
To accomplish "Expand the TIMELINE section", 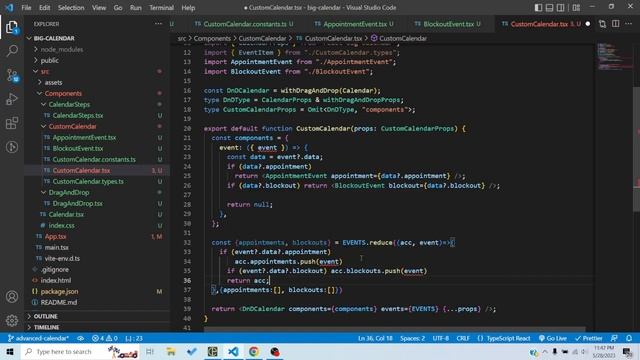I will (x=46, y=327).
